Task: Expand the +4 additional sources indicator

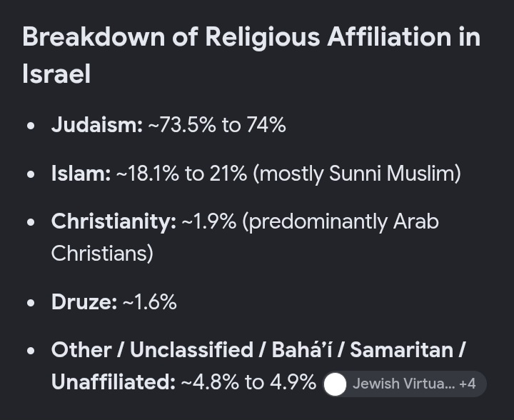Action: pyautogui.click(x=468, y=384)
